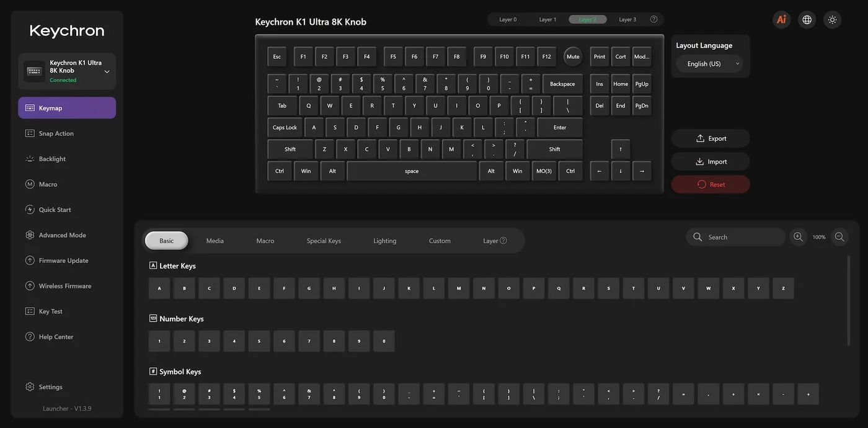Open Firmware Update in sidebar

coord(67,261)
